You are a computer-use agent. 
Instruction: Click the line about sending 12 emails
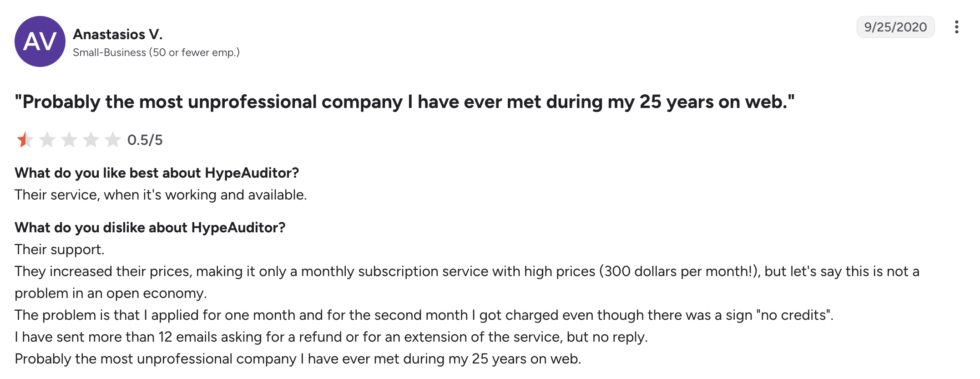pos(331,337)
